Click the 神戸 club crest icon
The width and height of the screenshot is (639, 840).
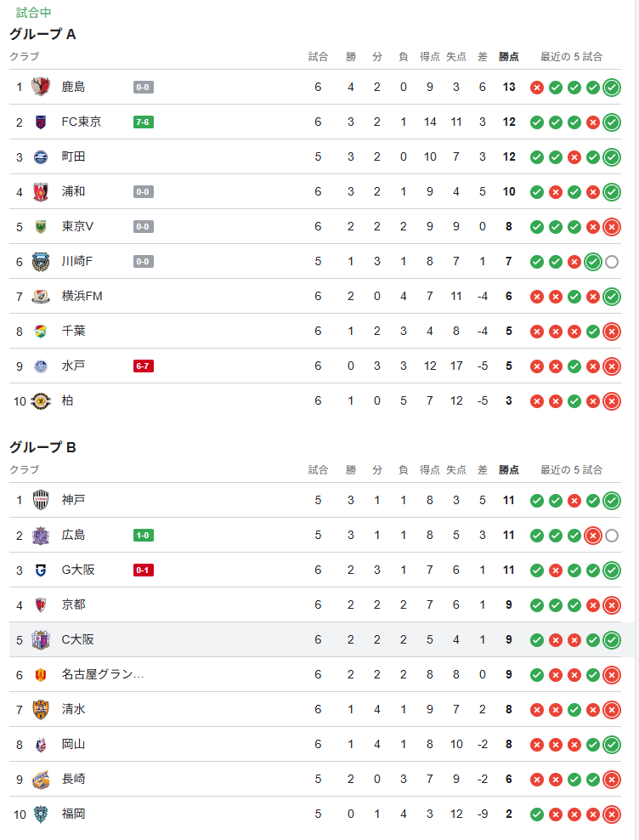tap(41, 500)
